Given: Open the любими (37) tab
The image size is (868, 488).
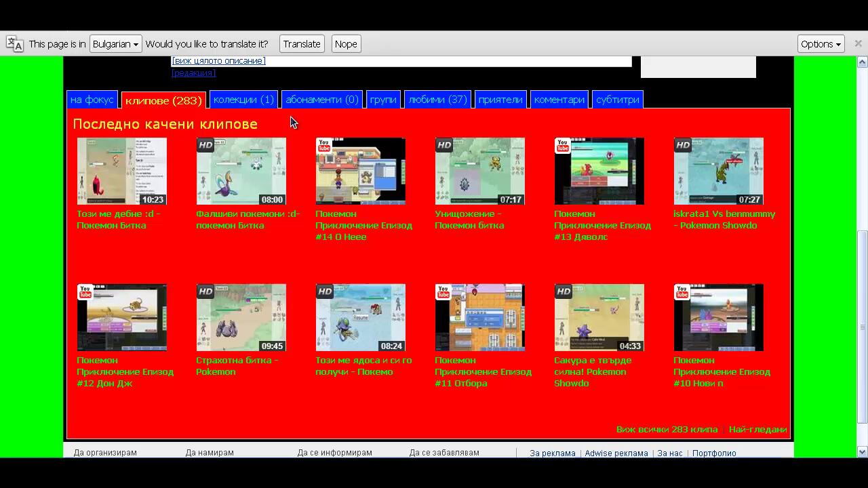Looking at the screenshot, I should (x=437, y=100).
